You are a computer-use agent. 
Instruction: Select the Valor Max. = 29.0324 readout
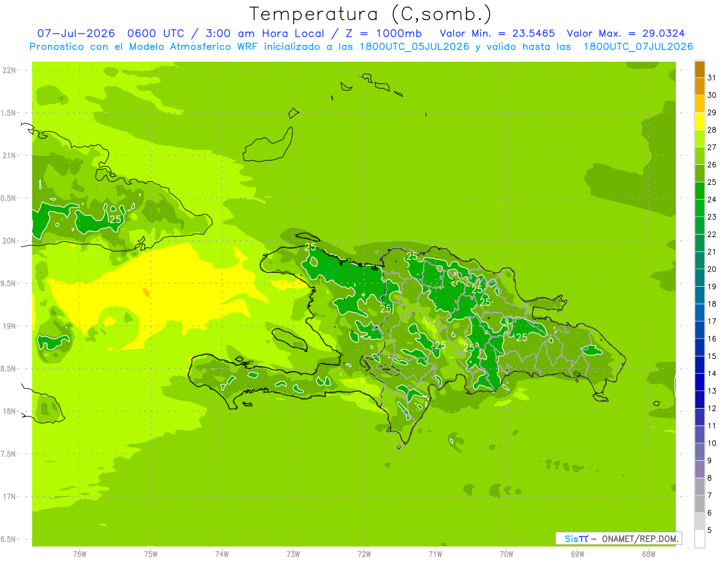[626, 33]
